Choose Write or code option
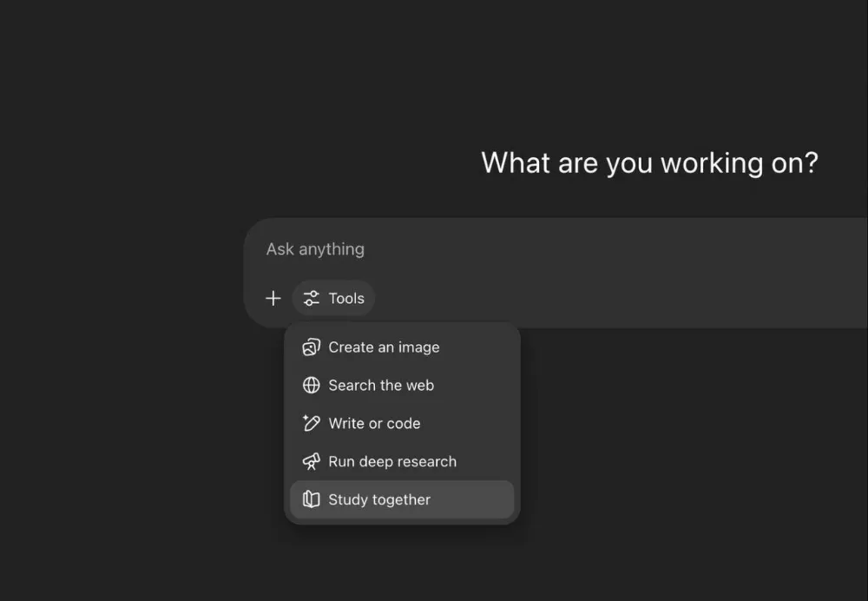 (402, 423)
